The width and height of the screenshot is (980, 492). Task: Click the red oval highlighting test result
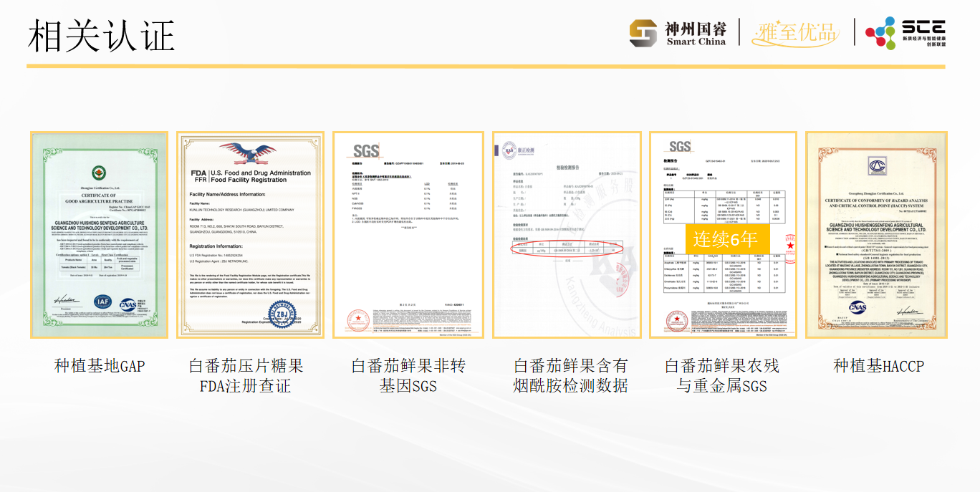point(567,249)
